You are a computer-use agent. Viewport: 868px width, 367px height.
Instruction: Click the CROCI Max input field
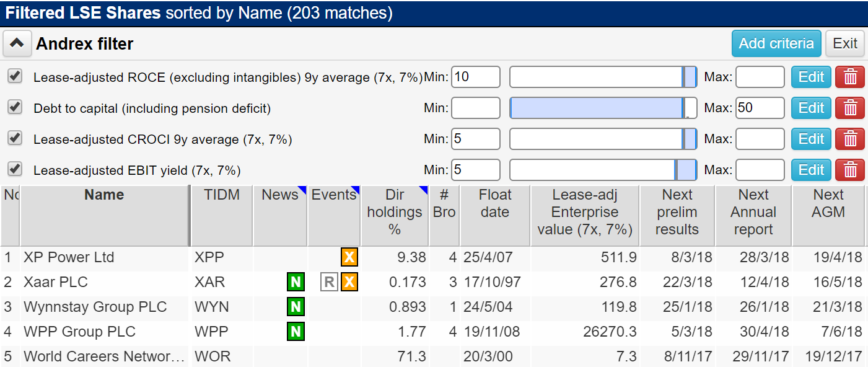pos(760,139)
